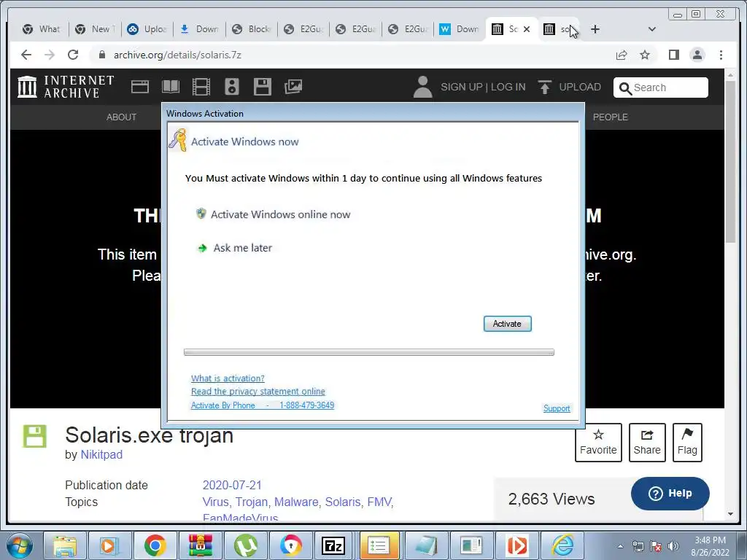Open the Trojan topic link
Image resolution: width=747 pixels, height=560 pixels.
(x=252, y=502)
